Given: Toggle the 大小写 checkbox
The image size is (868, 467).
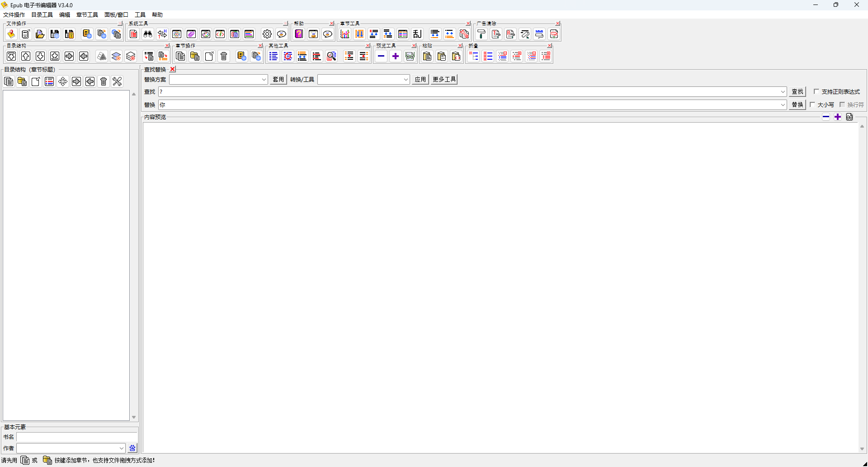Looking at the screenshot, I should point(812,105).
